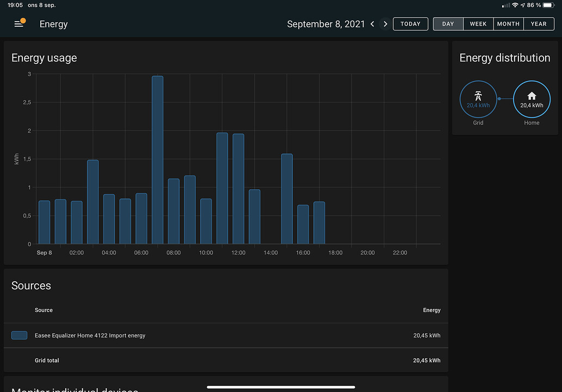Screen dimensions: 562x392
Task: Tap the cellular signal bars icon
Action: click(x=506, y=5)
